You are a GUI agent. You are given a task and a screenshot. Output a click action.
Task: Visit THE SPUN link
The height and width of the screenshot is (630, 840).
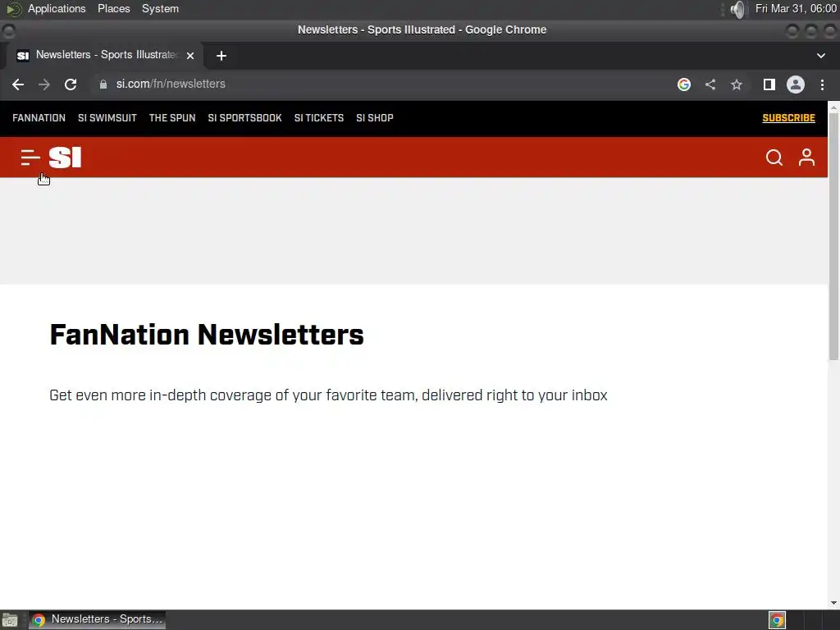point(172,118)
